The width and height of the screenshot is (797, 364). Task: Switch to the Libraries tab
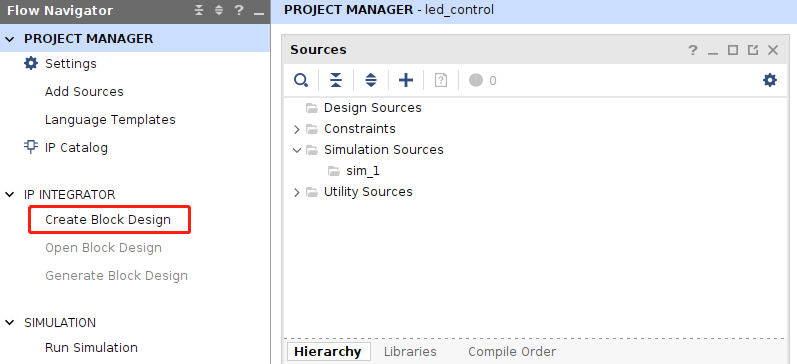coord(410,352)
